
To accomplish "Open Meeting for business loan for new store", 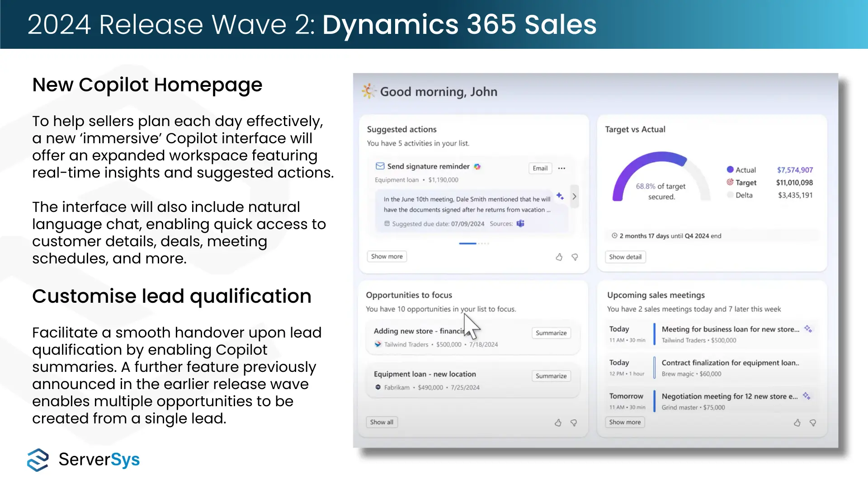I will [x=731, y=329].
